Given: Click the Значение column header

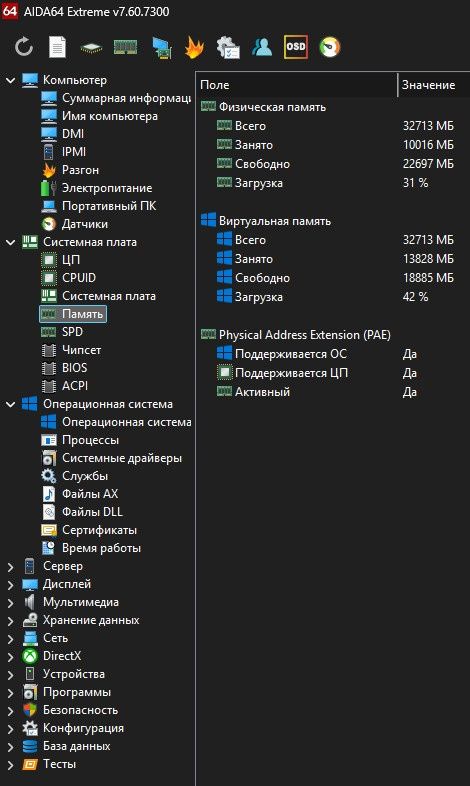Looking at the screenshot, I should pyautogui.click(x=434, y=85).
